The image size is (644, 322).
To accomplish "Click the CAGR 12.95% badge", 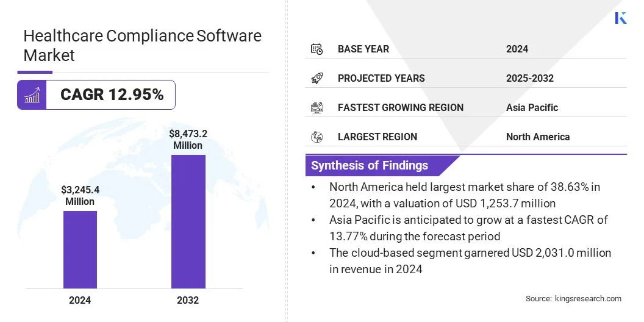I will coord(112,95).
